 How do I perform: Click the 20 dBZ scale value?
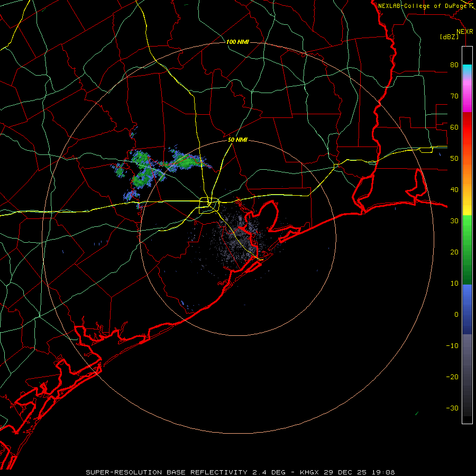[x=454, y=252]
